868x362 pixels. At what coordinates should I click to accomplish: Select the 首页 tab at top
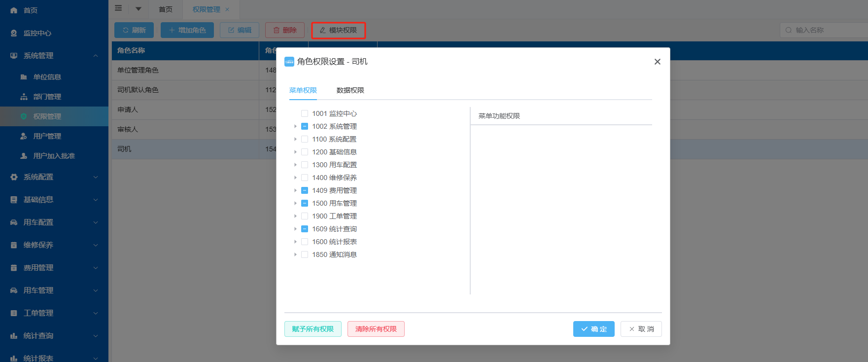coord(166,9)
